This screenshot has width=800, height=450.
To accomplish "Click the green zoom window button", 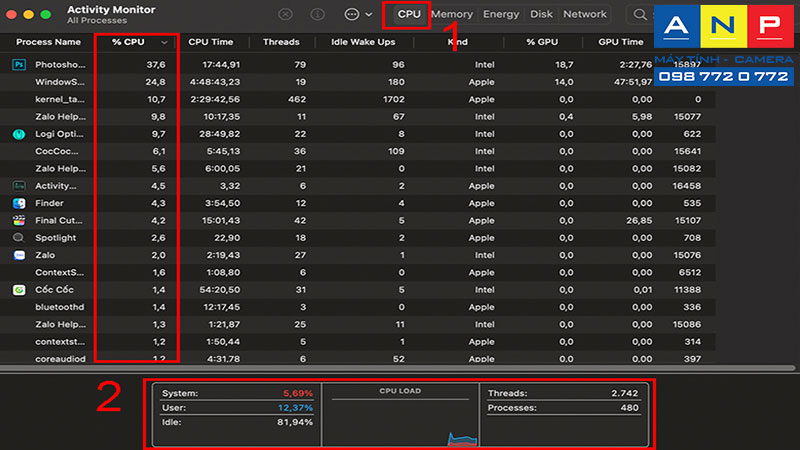I will click(45, 14).
